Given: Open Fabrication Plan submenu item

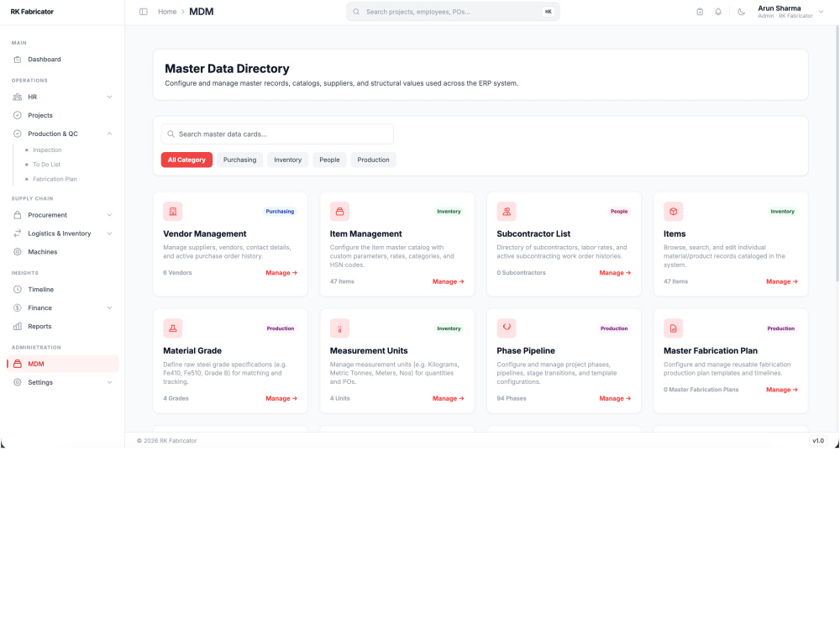Looking at the screenshot, I should pyautogui.click(x=55, y=179).
